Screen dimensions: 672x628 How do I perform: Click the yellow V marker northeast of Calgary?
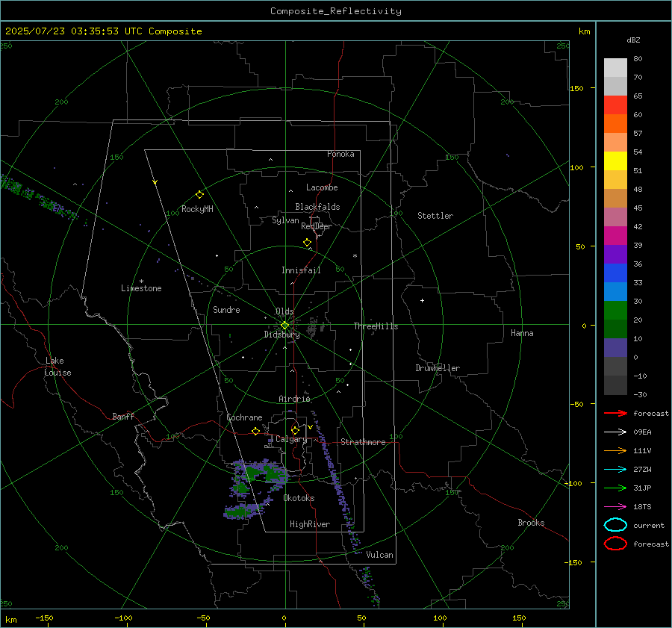(x=310, y=427)
